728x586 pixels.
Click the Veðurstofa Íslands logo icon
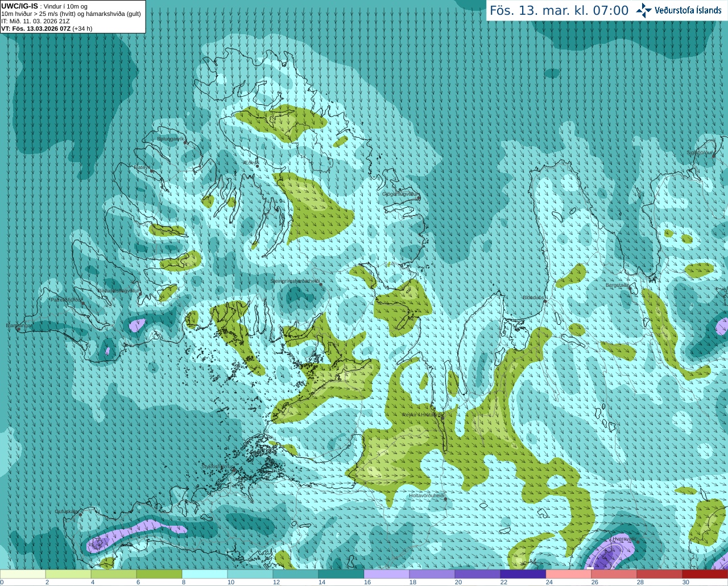pos(644,10)
